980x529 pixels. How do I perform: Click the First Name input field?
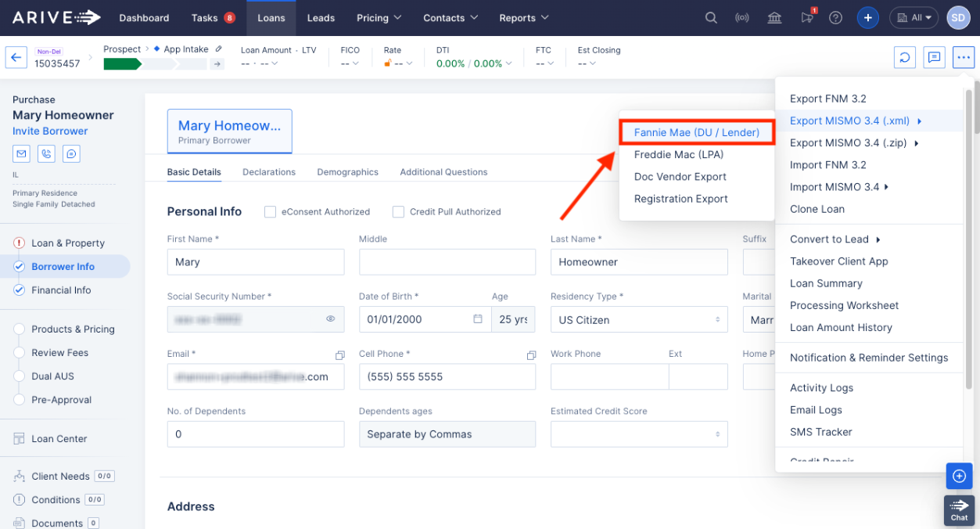[256, 262]
